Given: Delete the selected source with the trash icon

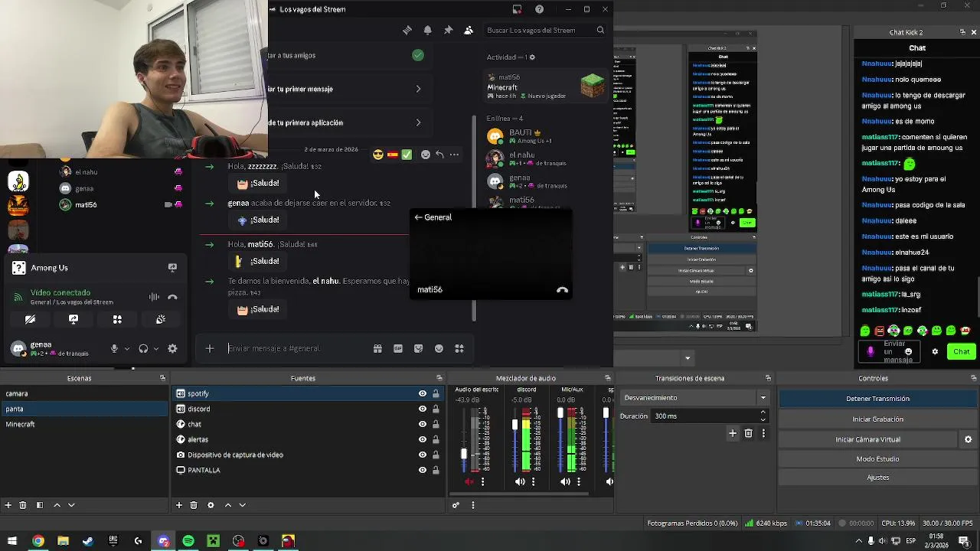Looking at the screenshot, I should [x=194, y=505].
